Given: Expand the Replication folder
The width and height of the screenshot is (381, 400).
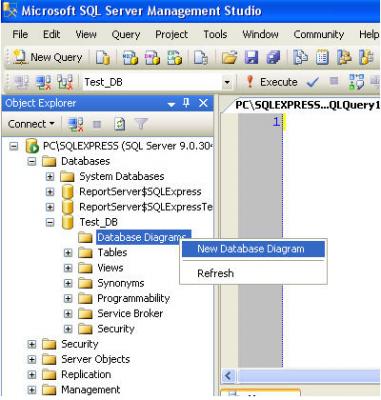Looking at the screenshot, I should pos(32,375).
